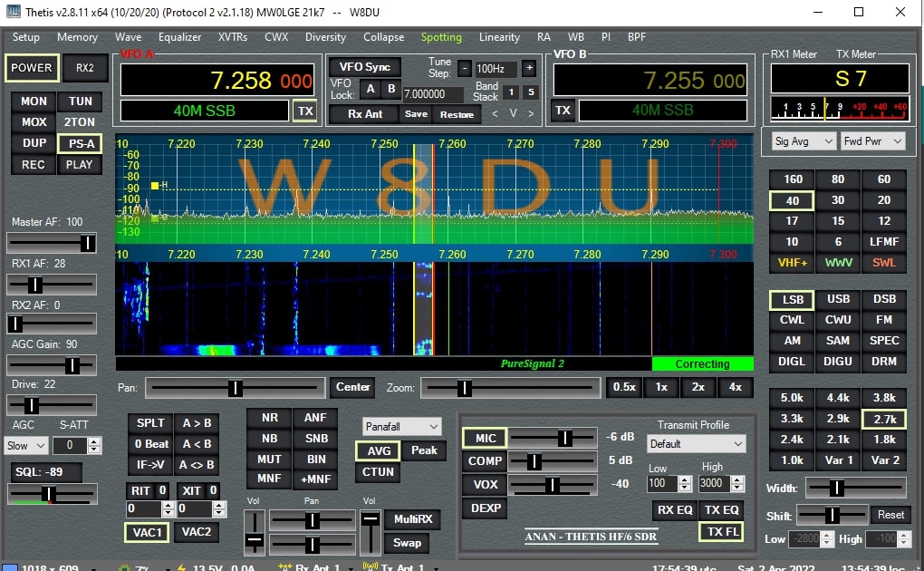Click TX button under VFO B

[563, 111]
